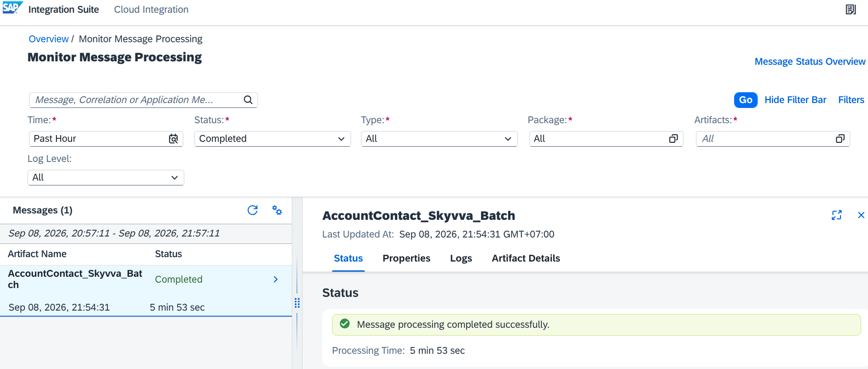868x369 pixels.
Task: Click the Artifact Name column header
Action: pyautogui.click(x=37, y=254)
